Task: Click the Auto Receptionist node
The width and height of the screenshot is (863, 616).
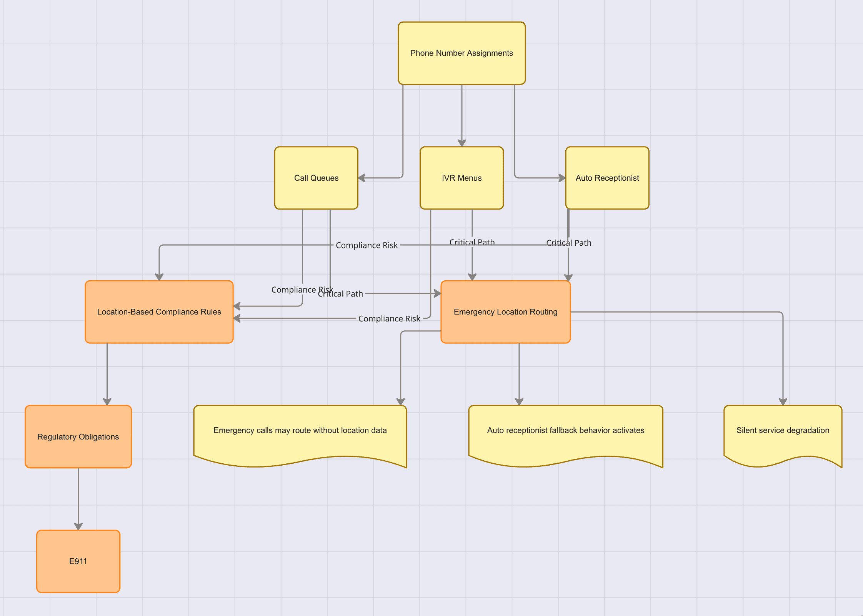Action: coord(607,178)
